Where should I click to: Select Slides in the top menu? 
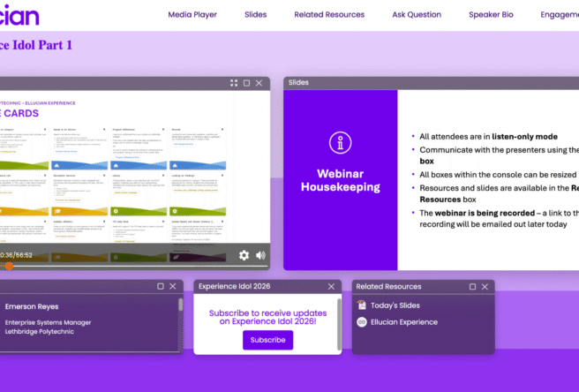[256, 14]
